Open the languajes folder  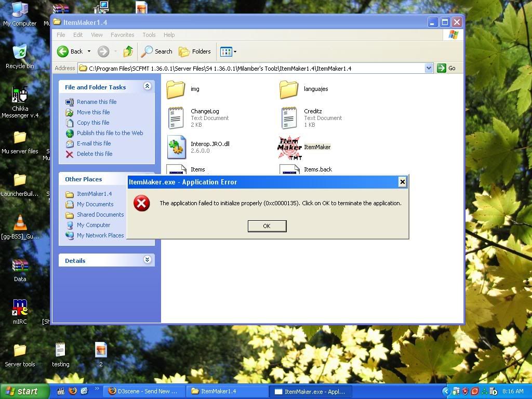coord(289,89)
